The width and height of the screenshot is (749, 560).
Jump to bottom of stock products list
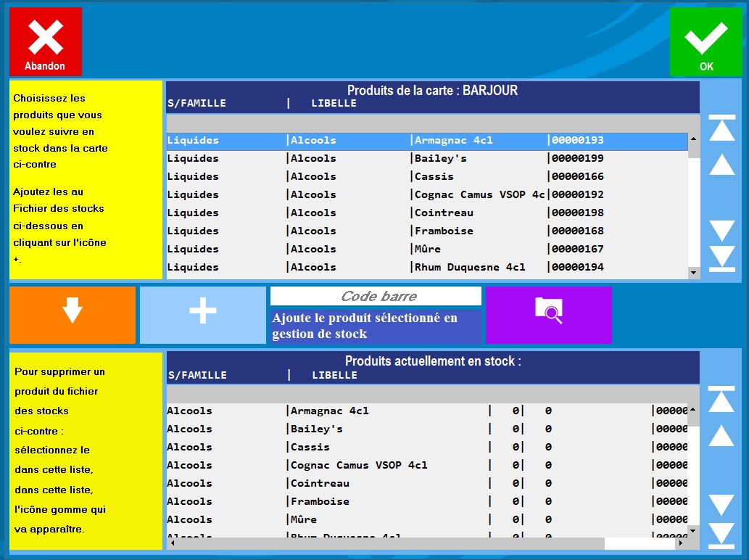721,535
